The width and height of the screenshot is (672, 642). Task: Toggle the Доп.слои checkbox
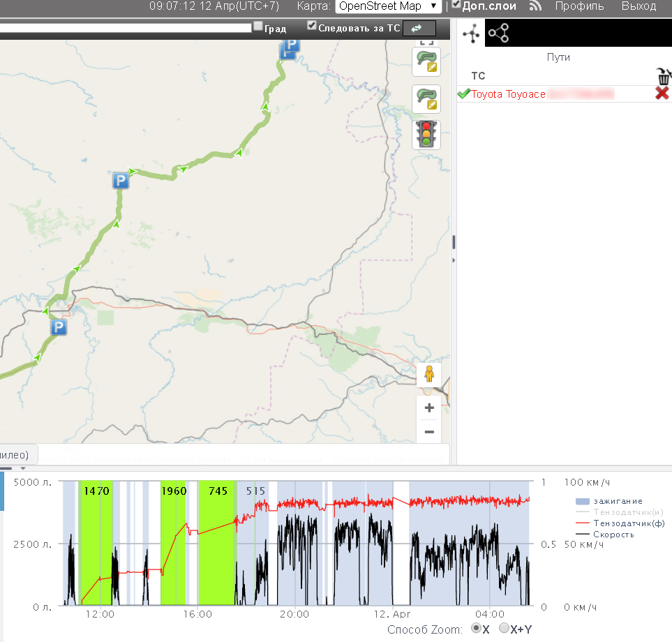[456, 5]
